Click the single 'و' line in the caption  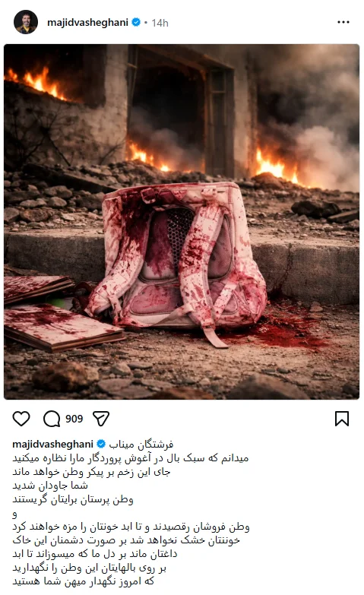pyautogui.click(x=14, y=514)
